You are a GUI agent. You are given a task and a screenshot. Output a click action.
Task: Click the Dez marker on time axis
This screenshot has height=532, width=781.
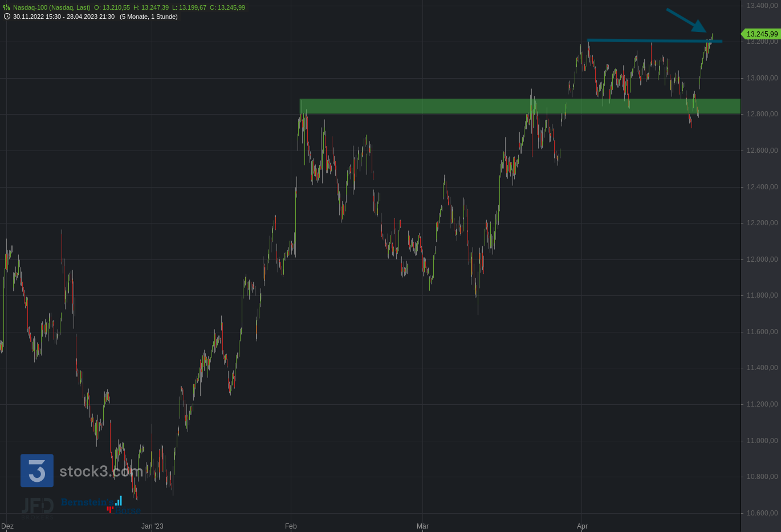[x=7, y=526]
